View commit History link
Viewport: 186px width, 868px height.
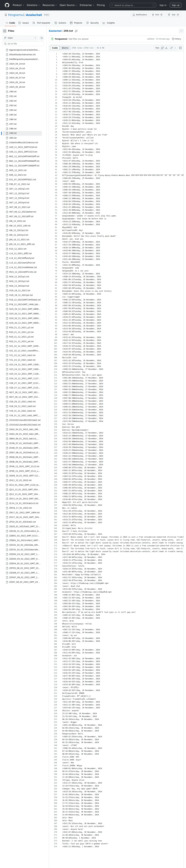(x=177, y=39)
